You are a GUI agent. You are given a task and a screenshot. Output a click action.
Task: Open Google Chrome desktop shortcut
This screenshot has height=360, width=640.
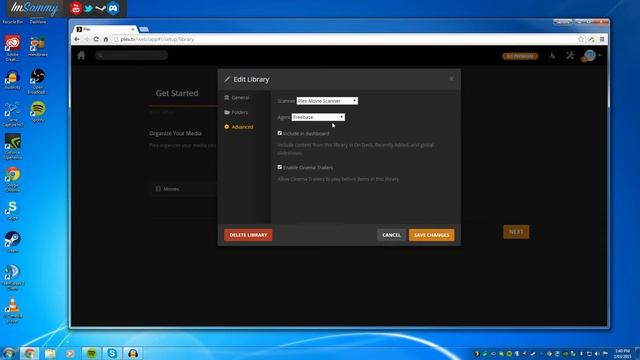point(13,180)
